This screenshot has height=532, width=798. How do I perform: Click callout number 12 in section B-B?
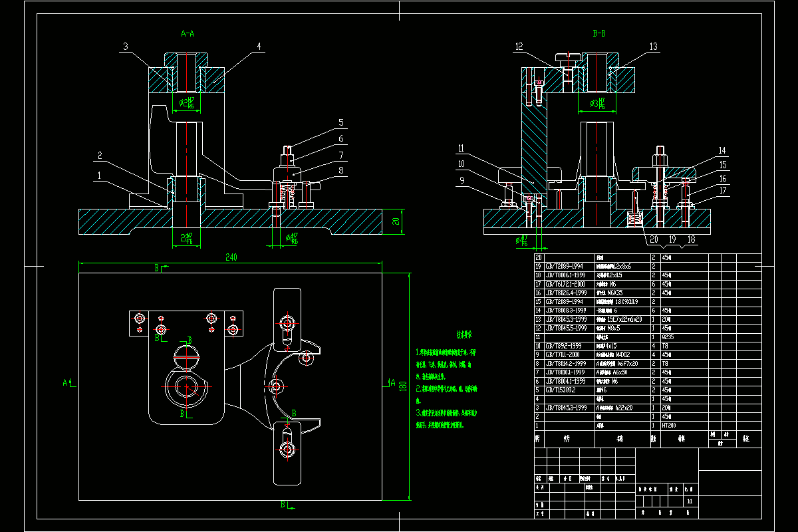pyautogui.click(x=519, y=47)
